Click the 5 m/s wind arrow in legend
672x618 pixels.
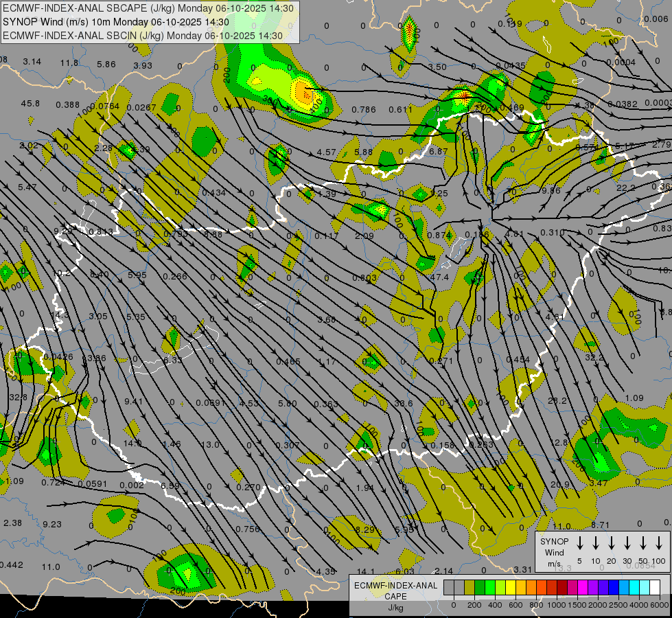pyautogui.click(x=579, y=543)
